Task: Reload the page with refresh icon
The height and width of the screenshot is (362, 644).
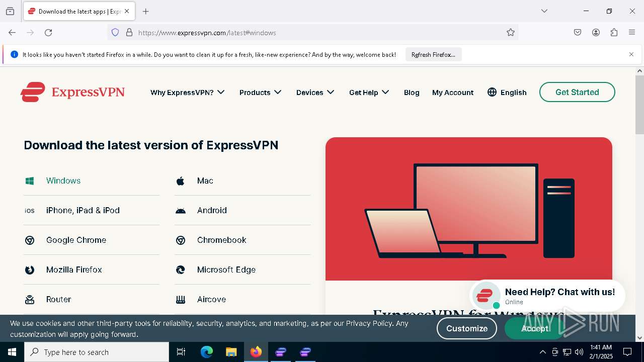Action: pyautogui.click(x=48, y=33)
